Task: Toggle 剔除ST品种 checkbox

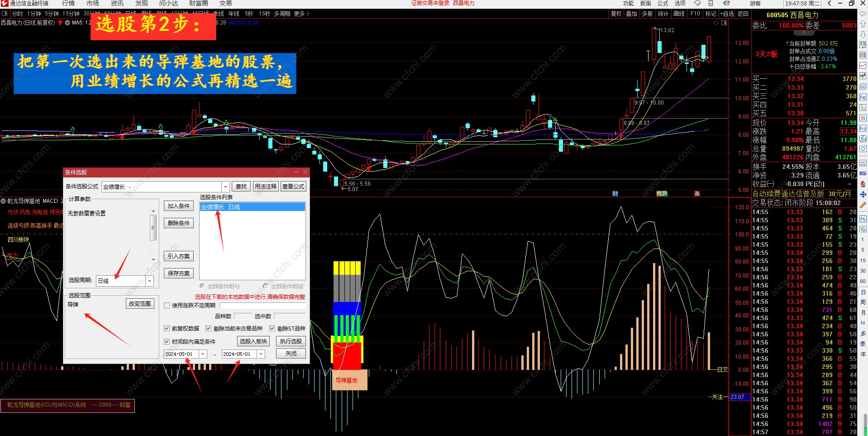Action: (272, 328)
